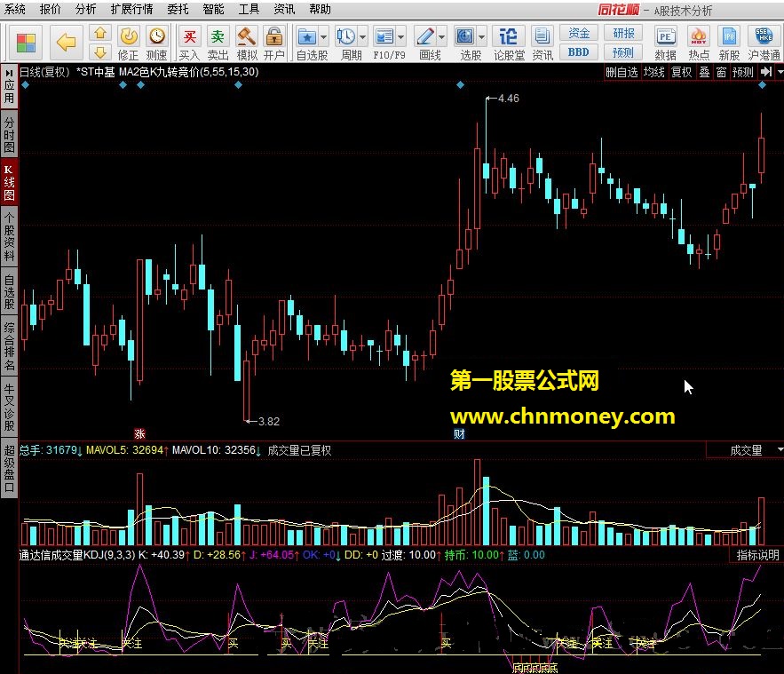
Task: Click the 周期 period clock icon
Action: click(345, 36)
